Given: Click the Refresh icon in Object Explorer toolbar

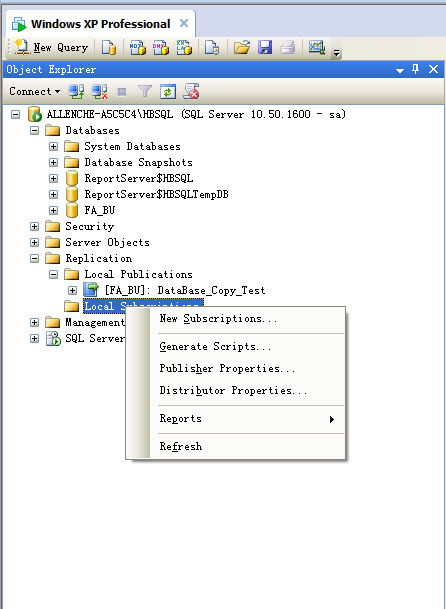Looking at the screenshot, I should point(168,92).
